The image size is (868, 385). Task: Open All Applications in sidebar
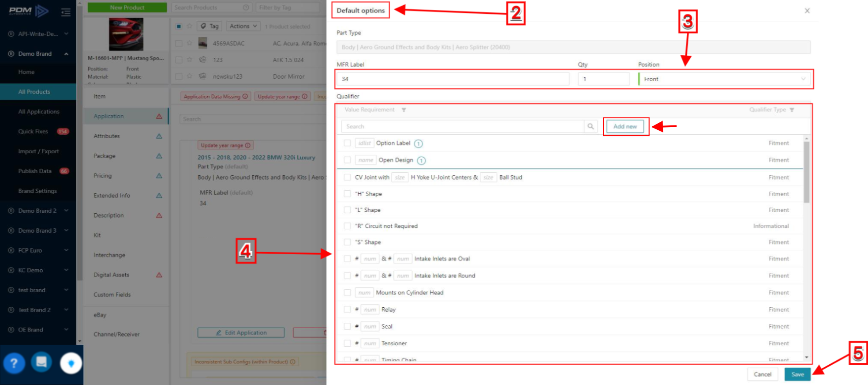click(x=38, y=112)
